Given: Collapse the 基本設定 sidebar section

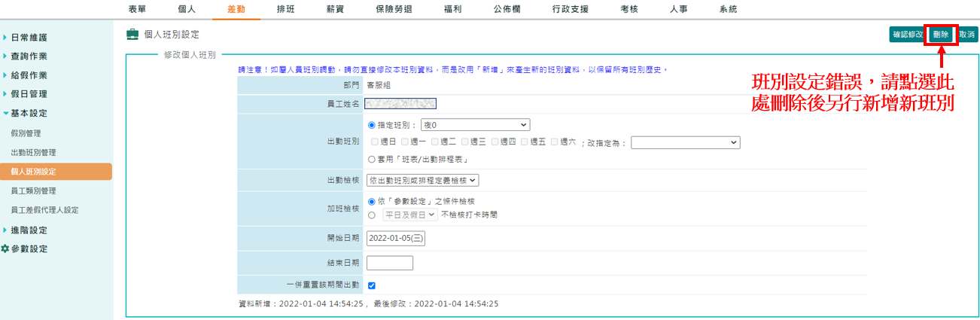Looking at the screenshot, I should pyautogui.click(x=29, y=114).
